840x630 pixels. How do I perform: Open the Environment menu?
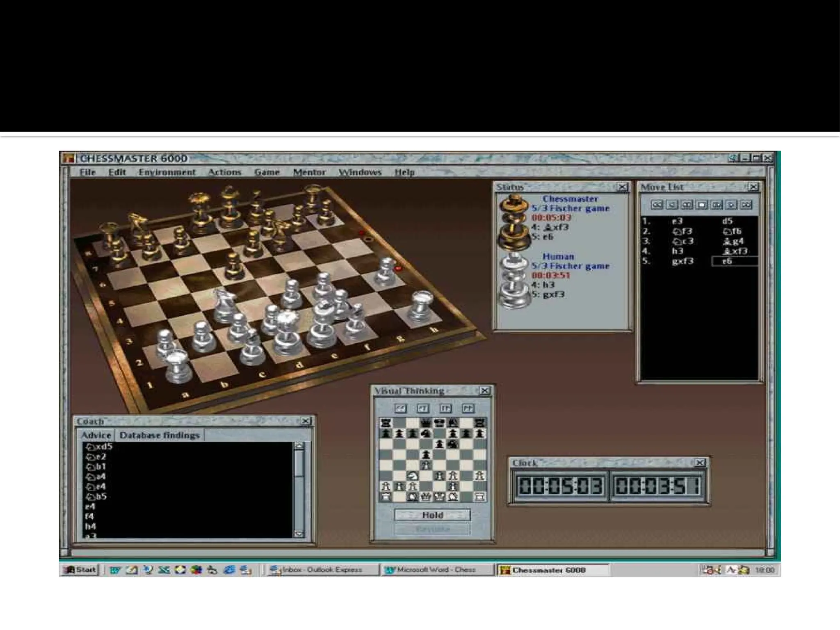click(167, 172)
